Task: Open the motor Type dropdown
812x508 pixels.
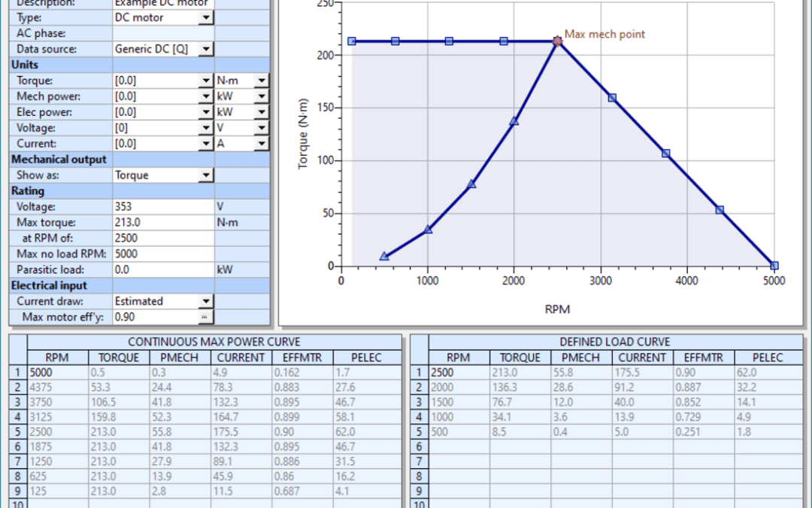Action: pos(206,17)
